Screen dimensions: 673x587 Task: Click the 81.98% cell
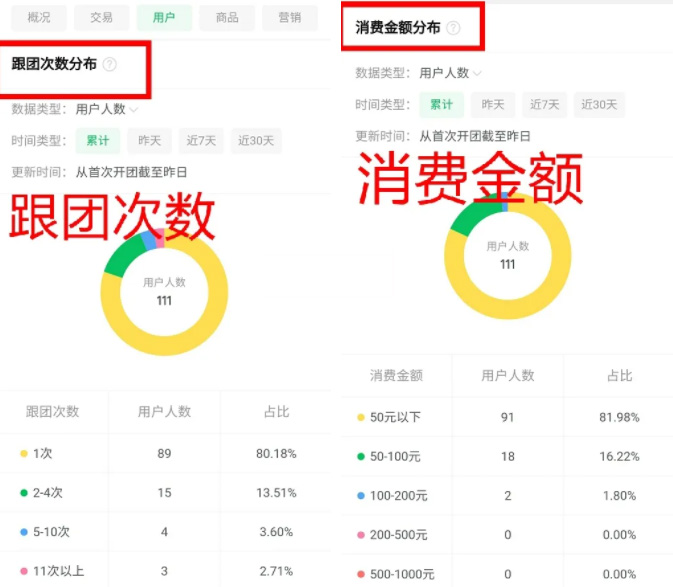click(619, 418)
